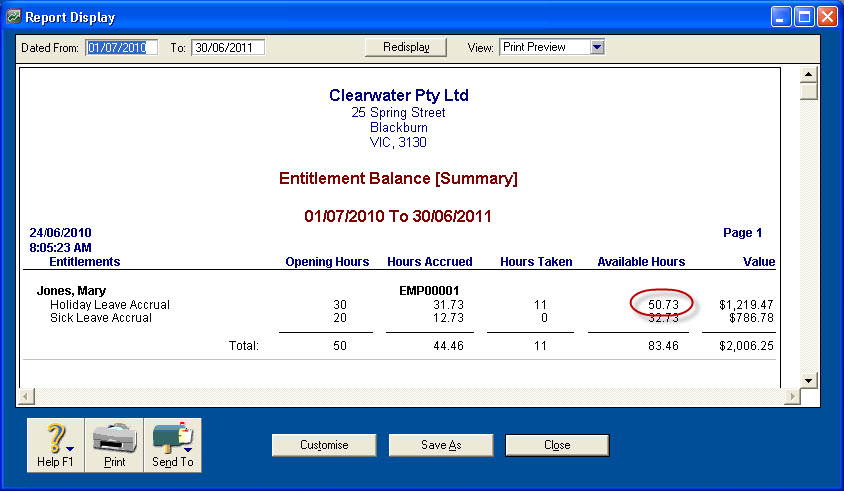Click the 25 Spring Street address line
The height and width of the screenshot is (491, 844).
[x=398, y=113]
